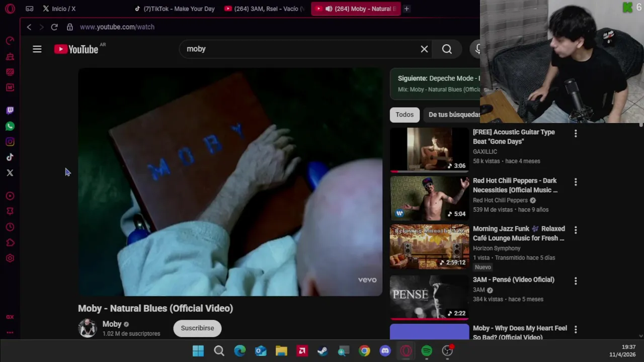
Task: Click the Acoustic Guitar 3:06 thumbnail
Action: (x=430, y=150)
